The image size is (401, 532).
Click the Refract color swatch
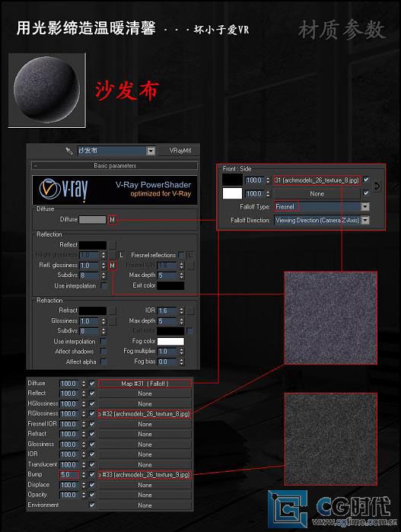point(93,311)
